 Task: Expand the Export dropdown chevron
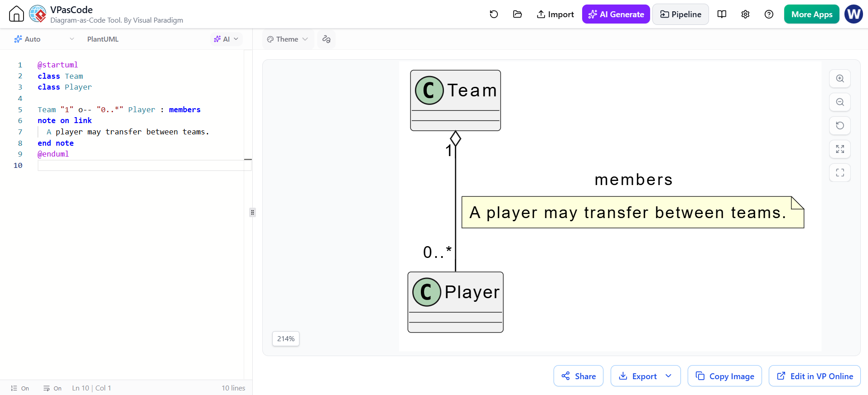(x=669, y=376)
